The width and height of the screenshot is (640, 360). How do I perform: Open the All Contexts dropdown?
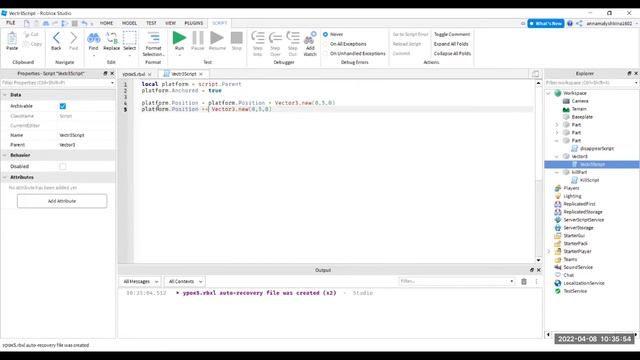[185, 281]
